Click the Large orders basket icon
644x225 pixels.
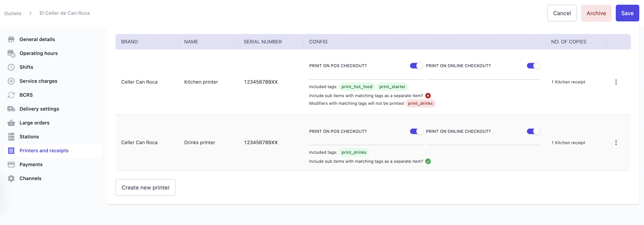(x=11, y=123)
